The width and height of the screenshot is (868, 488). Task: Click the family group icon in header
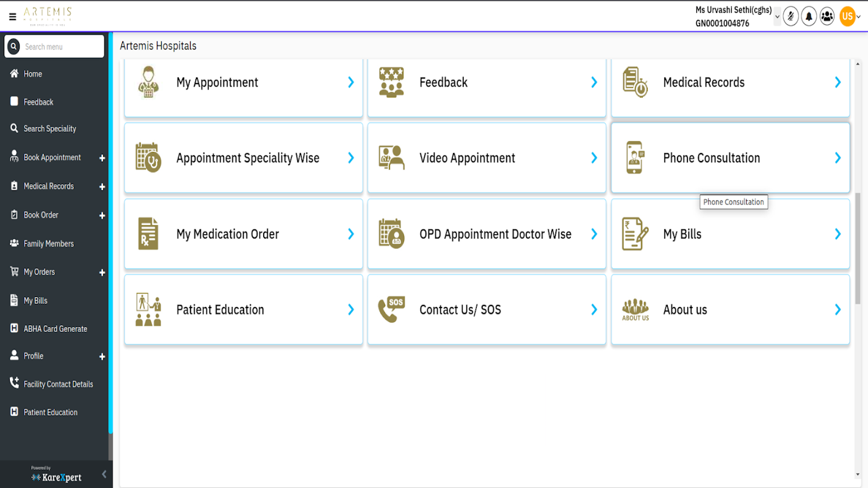[x=827, y=16]
